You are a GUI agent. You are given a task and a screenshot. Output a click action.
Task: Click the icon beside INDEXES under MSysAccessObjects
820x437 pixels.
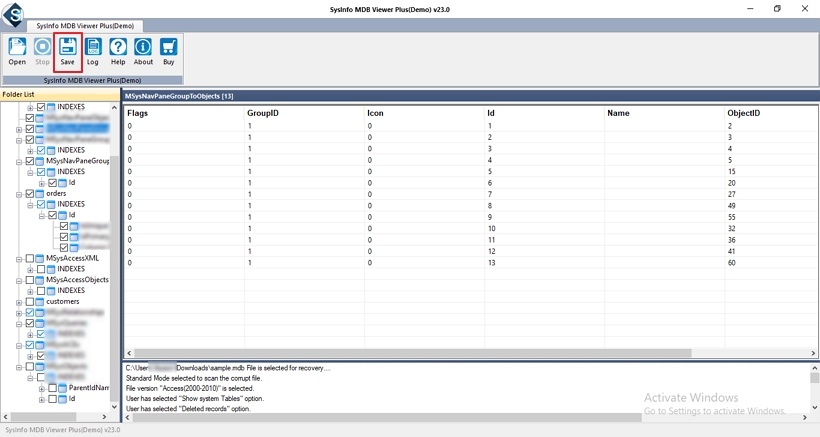(x=51, y=291)
